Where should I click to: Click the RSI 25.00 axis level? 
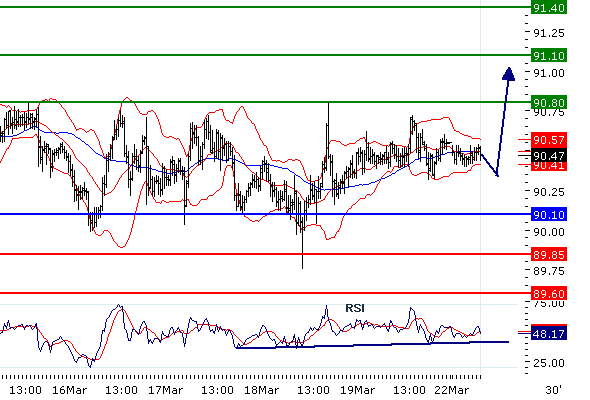click(x=549, y=363)
